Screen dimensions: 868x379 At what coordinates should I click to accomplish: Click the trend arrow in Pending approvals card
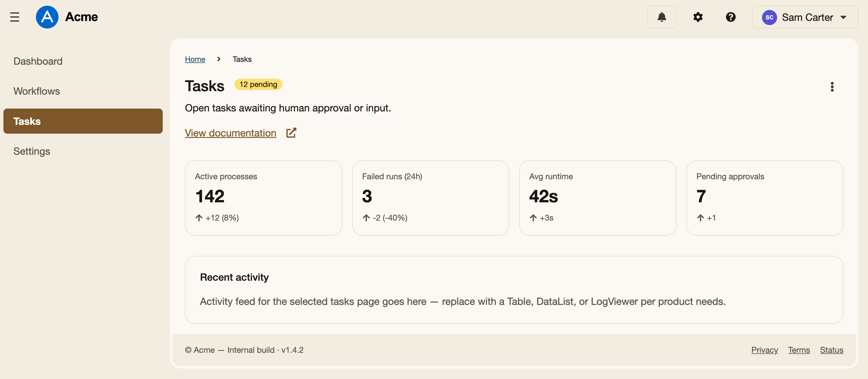click(x=700, y=218)
